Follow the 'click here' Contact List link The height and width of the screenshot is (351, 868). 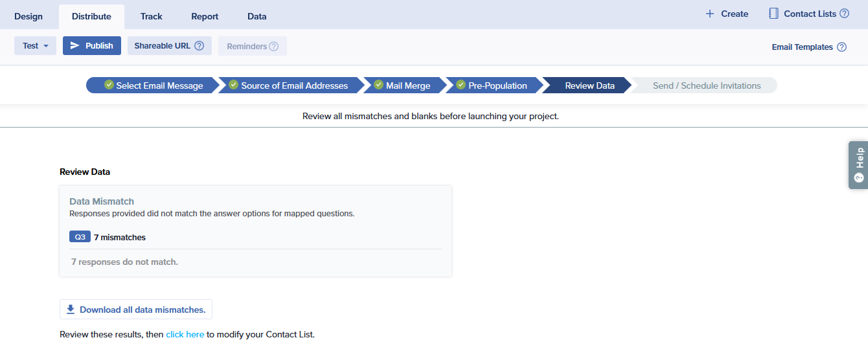(x=185, y=335)
